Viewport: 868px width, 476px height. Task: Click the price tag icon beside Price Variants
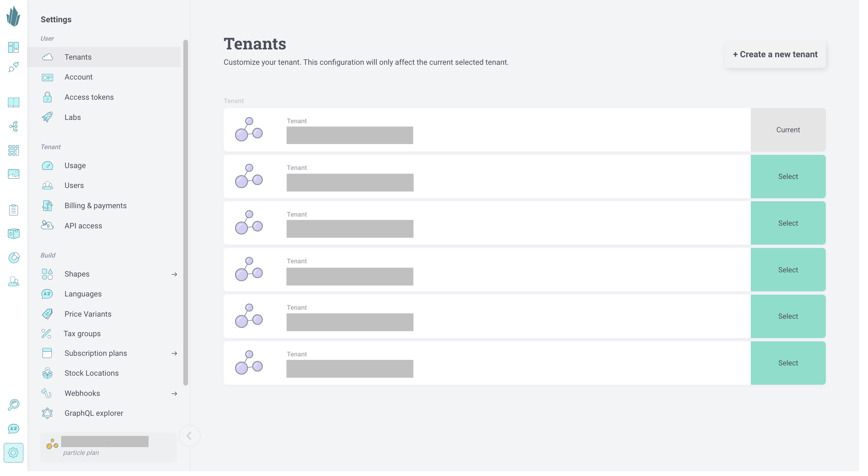(47, 314)
